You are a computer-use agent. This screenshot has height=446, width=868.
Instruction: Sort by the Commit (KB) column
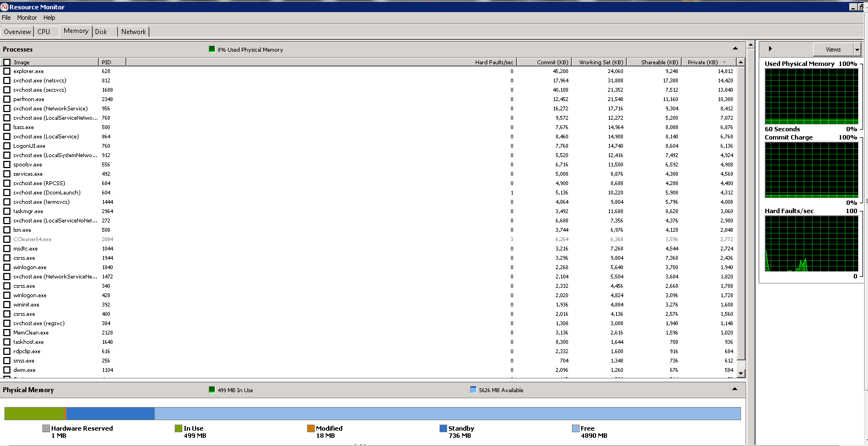point(552,63)
